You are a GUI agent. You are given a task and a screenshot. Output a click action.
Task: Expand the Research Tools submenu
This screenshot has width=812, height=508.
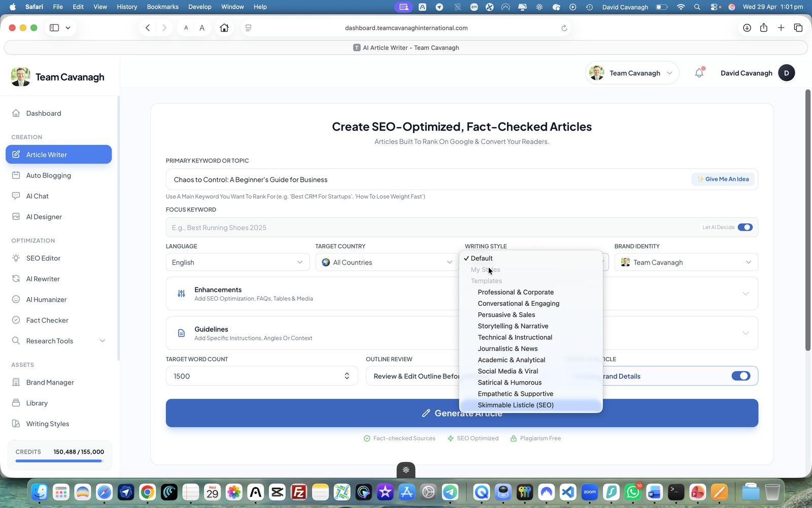pyautogui.click(x=103, y=341)
